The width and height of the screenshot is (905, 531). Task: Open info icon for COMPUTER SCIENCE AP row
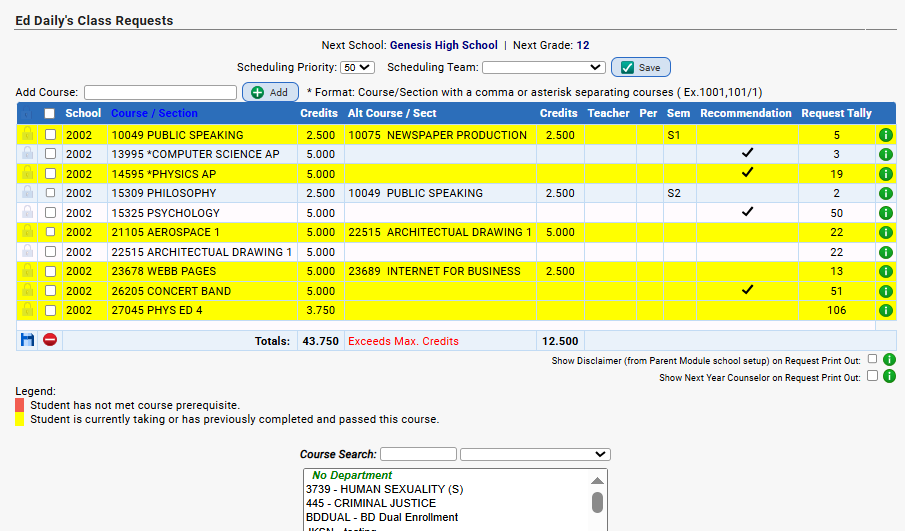click(885, 154)
